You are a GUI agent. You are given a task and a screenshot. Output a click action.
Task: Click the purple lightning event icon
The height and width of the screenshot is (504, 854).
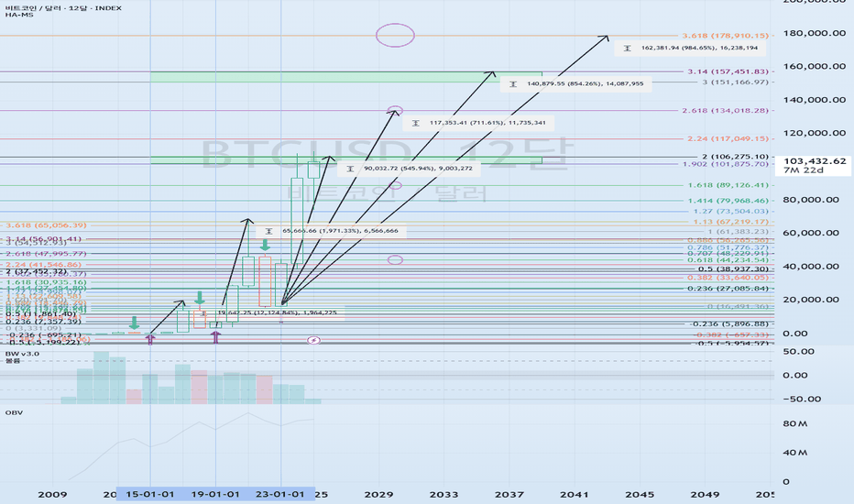coord(313,341)
